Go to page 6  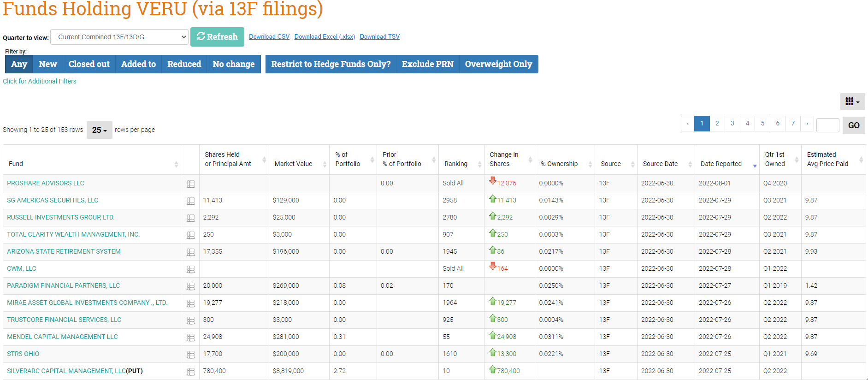[778, 123]
